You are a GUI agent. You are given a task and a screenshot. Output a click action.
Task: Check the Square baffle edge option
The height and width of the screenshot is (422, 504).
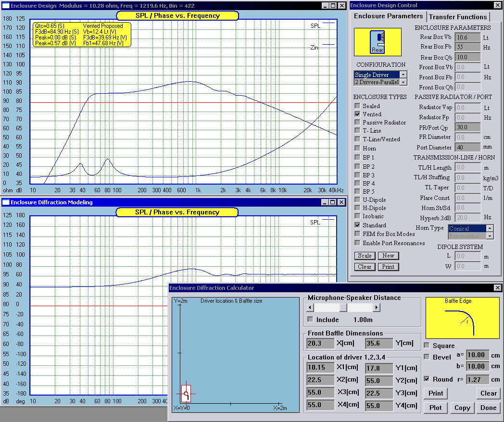[427, 346]
